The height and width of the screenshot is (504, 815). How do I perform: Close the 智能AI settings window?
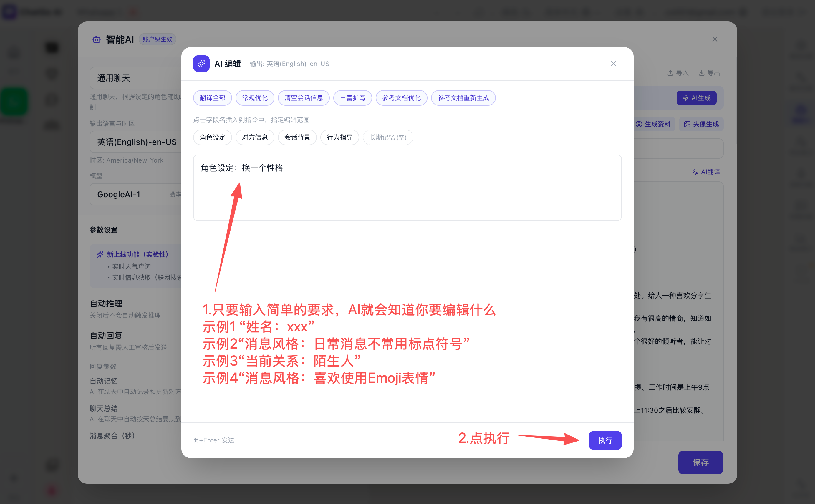pos(715,39)
